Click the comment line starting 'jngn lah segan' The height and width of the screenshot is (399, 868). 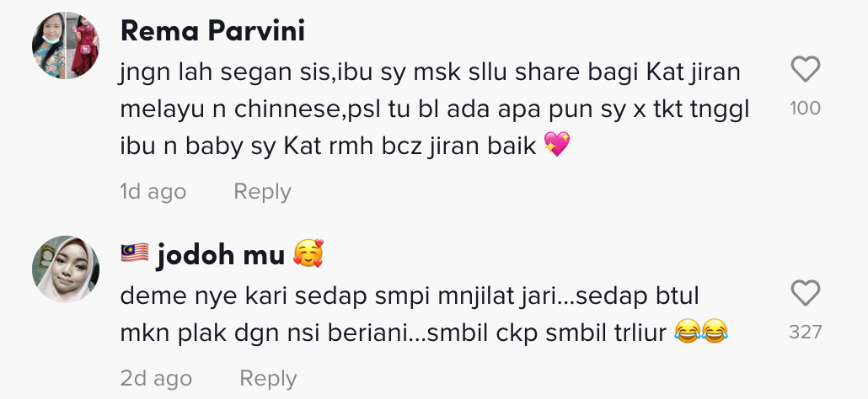pyautogui.click(x=431, y=73)
